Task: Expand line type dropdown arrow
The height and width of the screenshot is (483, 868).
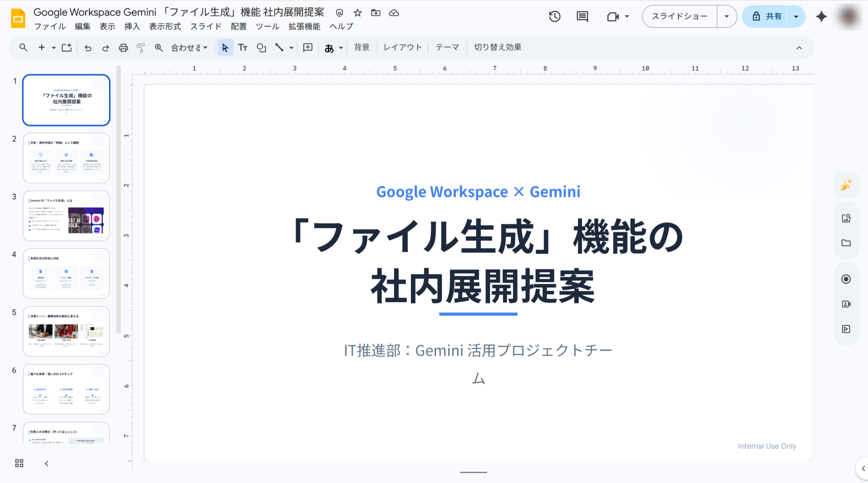Action: [291, 48]
